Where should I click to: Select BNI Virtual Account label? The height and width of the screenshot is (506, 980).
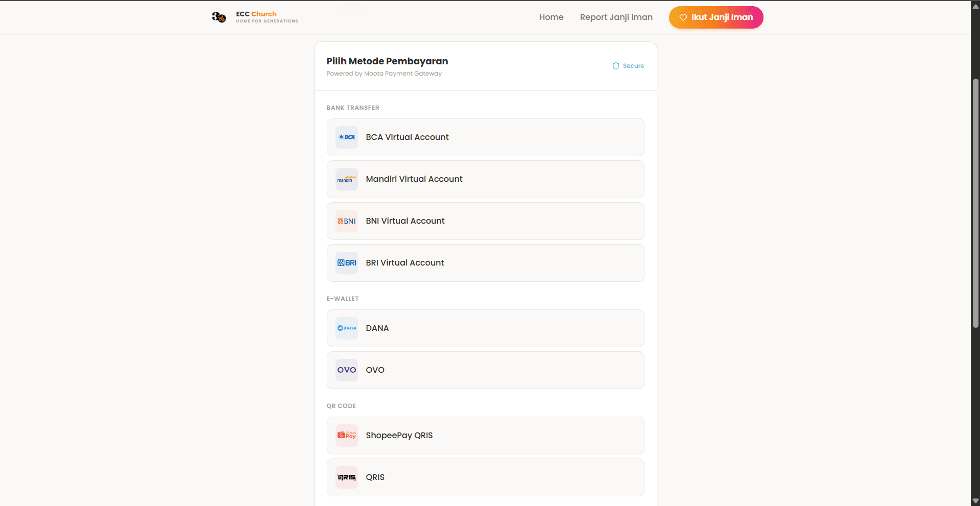[x=405, y=221]
